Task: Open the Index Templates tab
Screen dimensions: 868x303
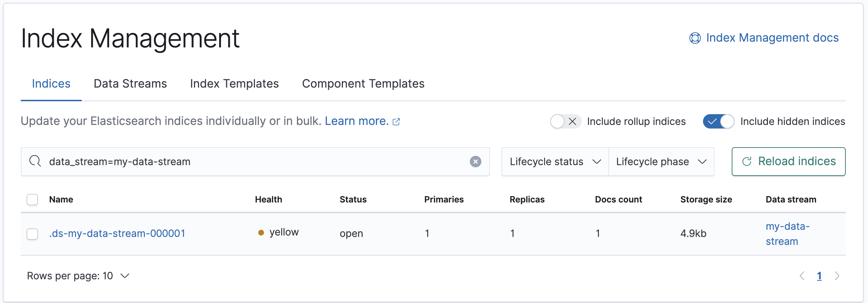Action: click(234, 84)
